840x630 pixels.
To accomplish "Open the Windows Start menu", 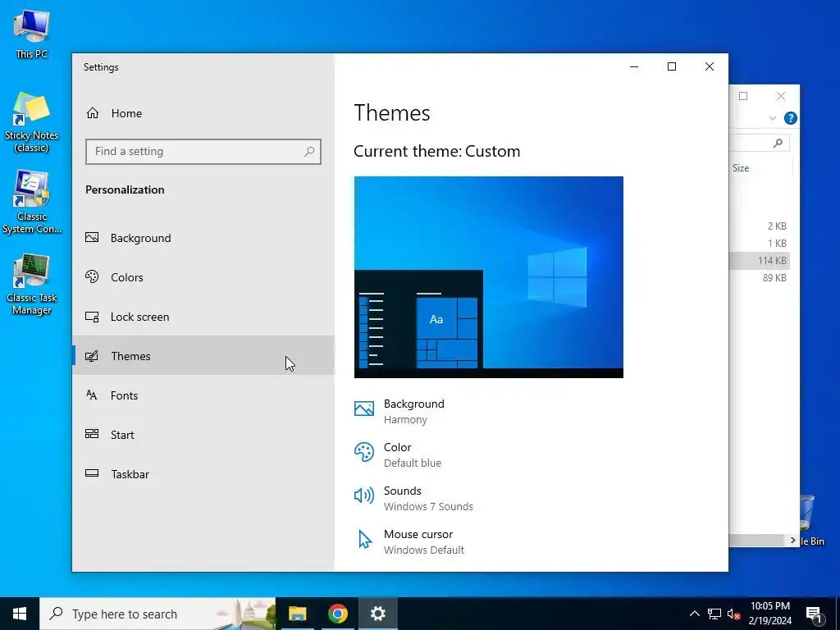I will pyautogui.click(x=20, y=614).
